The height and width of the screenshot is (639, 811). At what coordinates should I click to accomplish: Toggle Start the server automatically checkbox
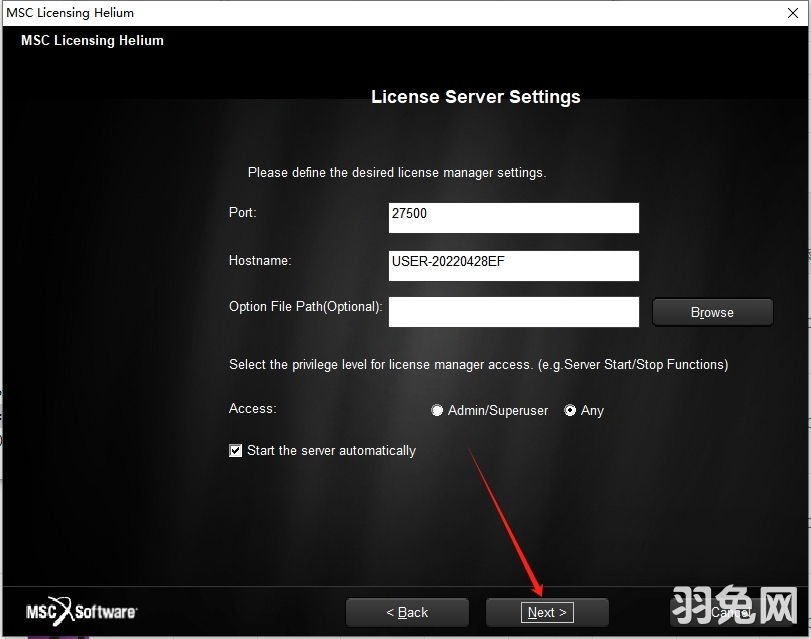pos(236,451)
